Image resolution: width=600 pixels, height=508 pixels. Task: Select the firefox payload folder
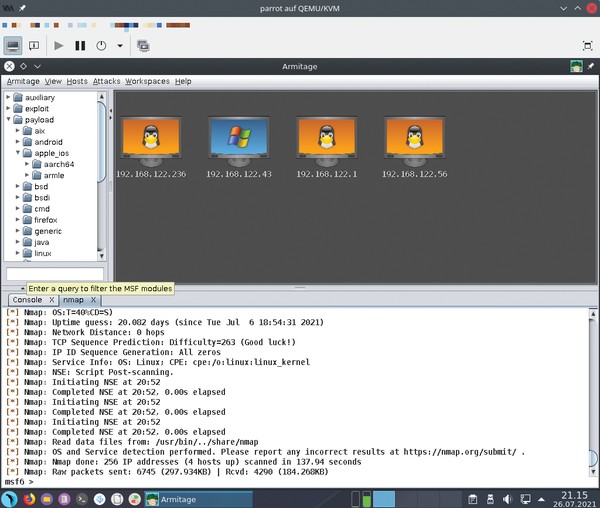tap(40, 220)
